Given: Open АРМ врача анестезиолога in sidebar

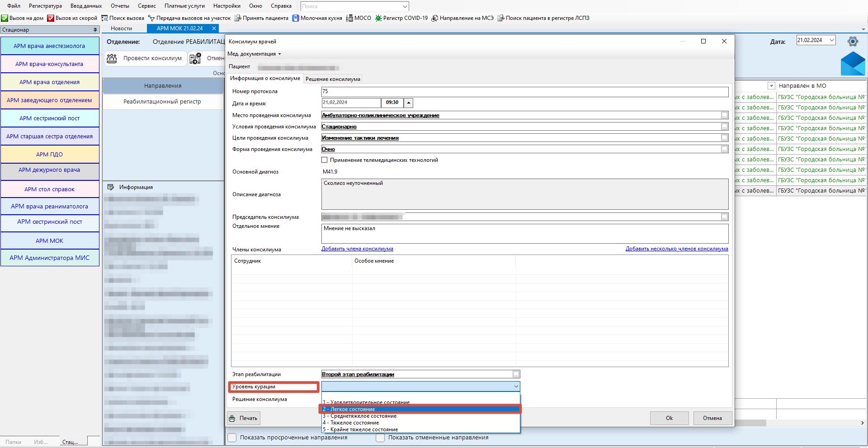Looking at the screenshot, I should point(50,46).
